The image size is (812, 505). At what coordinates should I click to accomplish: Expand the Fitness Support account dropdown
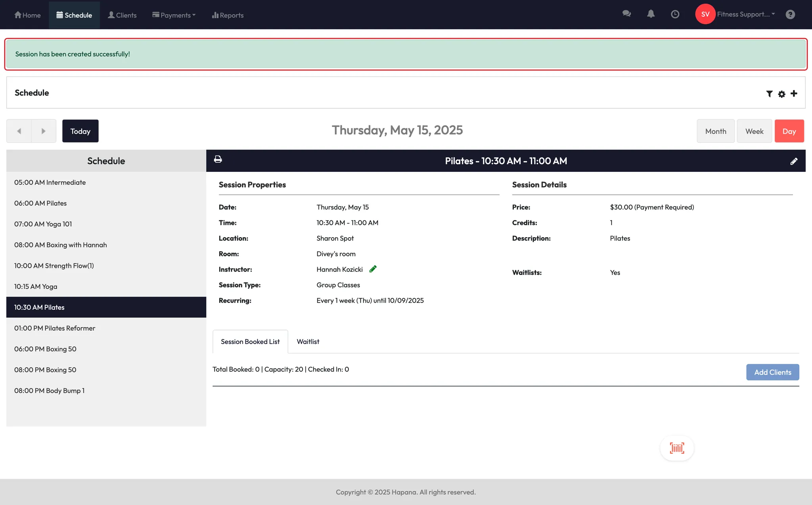[745, 14]
